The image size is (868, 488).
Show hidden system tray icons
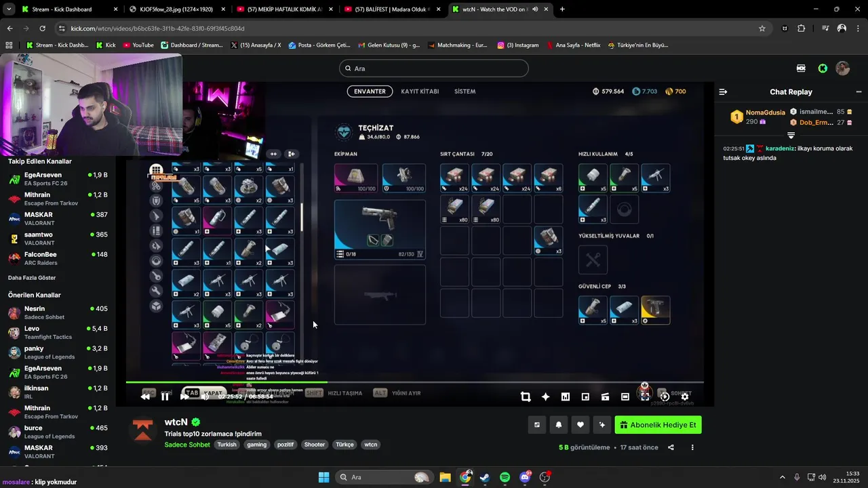pos(782,477)
